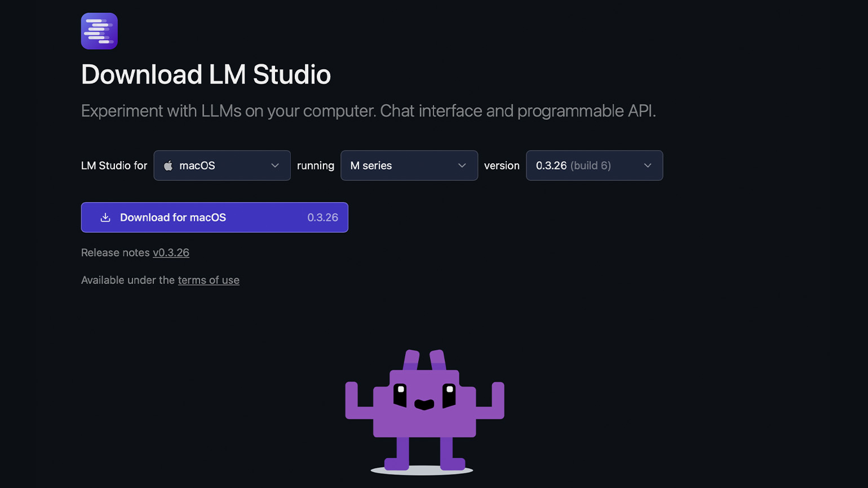The height and width of the screenshot is (488, 868).
Task: Click the 'Release notes' text
Action: coord(115,252)
